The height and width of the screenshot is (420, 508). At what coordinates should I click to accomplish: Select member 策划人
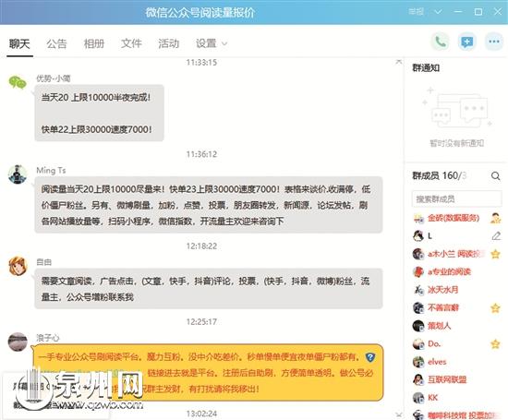tap(457, 326)
